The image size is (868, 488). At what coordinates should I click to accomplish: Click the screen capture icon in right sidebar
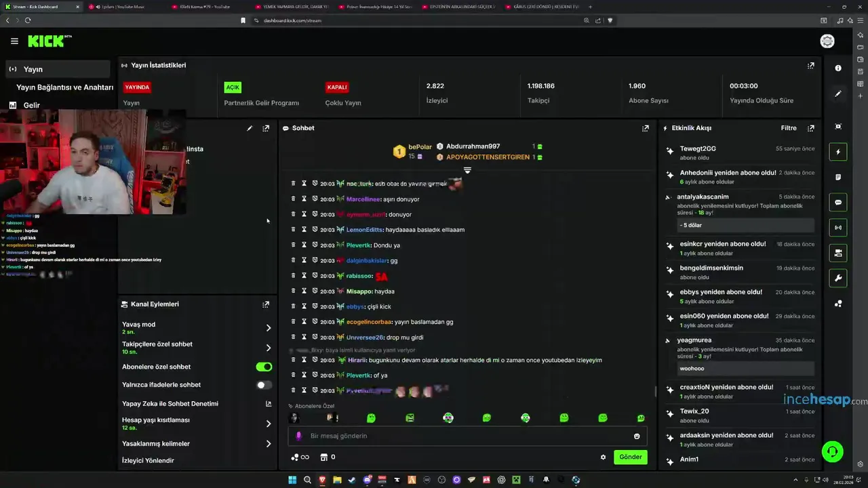coord(838,127)
